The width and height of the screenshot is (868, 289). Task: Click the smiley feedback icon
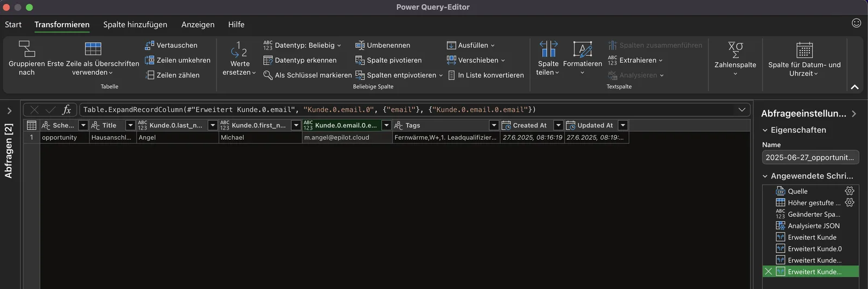(x=856, y=23)
